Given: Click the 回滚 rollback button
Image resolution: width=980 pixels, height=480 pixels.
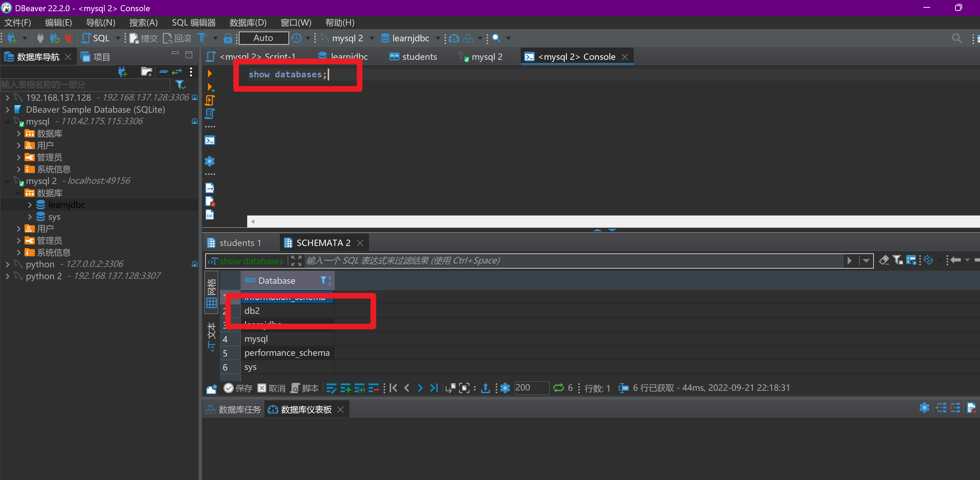Looking at the screenshot, I should click(177, 38).
